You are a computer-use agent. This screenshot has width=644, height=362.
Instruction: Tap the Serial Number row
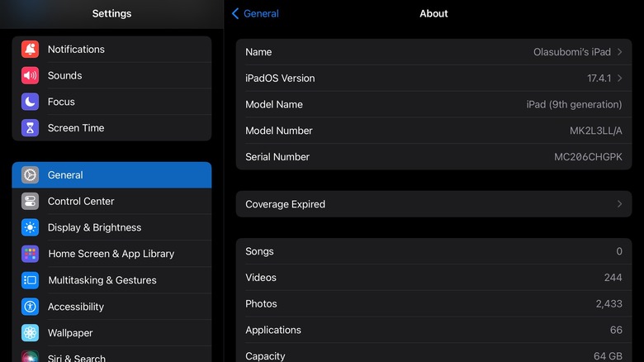433,157
